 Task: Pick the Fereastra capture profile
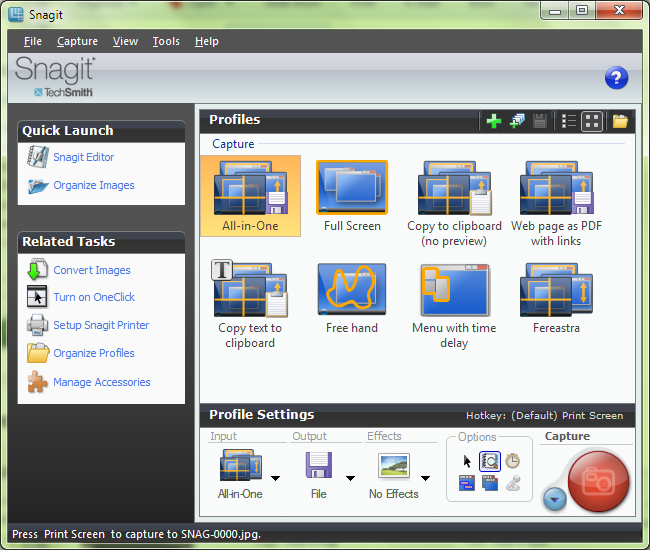(x=556, y=298)
